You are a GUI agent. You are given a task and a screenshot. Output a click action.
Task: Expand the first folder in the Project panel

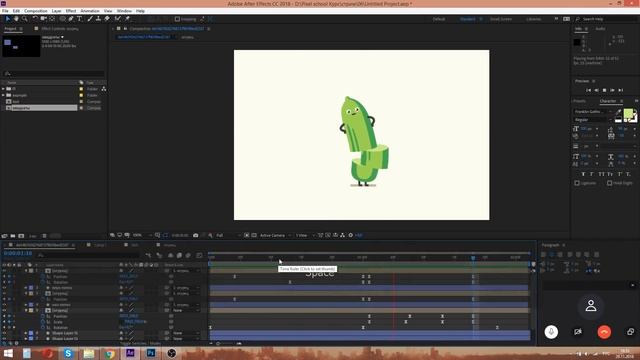point(3,89)
